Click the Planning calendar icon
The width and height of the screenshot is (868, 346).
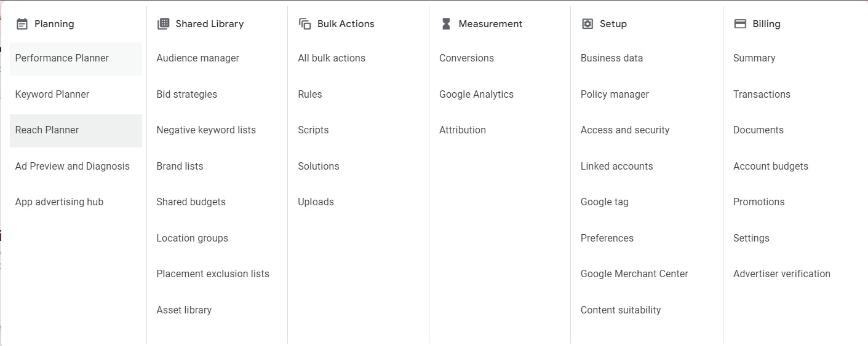[x=22, y=24]
